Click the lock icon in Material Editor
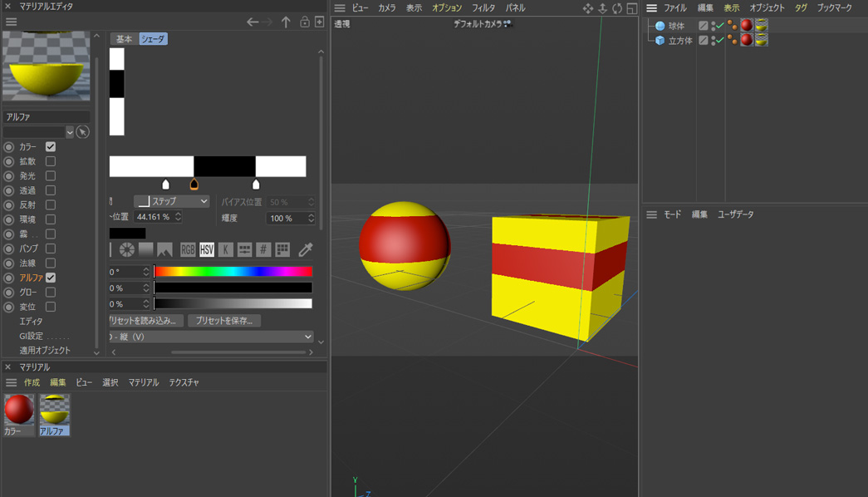 (305, 22)
